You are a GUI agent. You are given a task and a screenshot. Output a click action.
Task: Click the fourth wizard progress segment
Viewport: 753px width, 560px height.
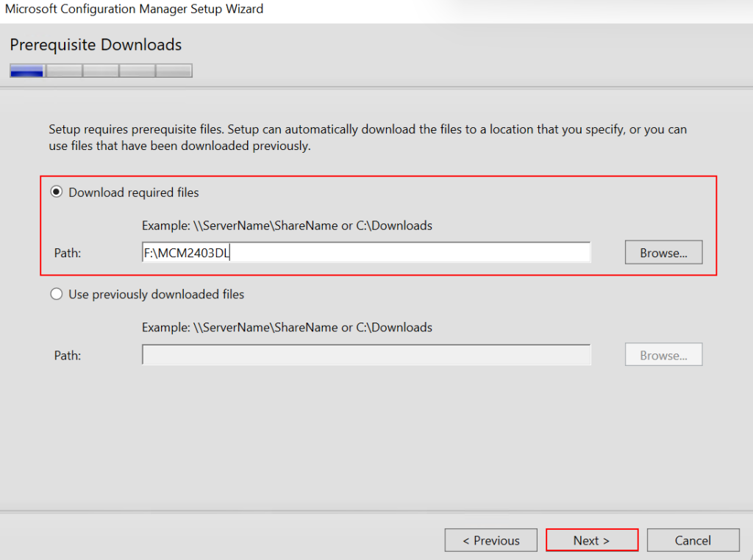point(138,71)
